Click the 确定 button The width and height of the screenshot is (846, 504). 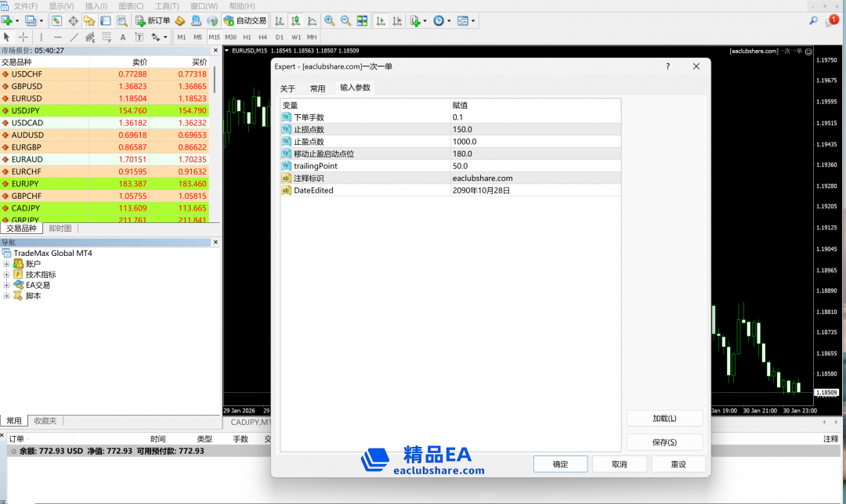(x=560, y=464)
